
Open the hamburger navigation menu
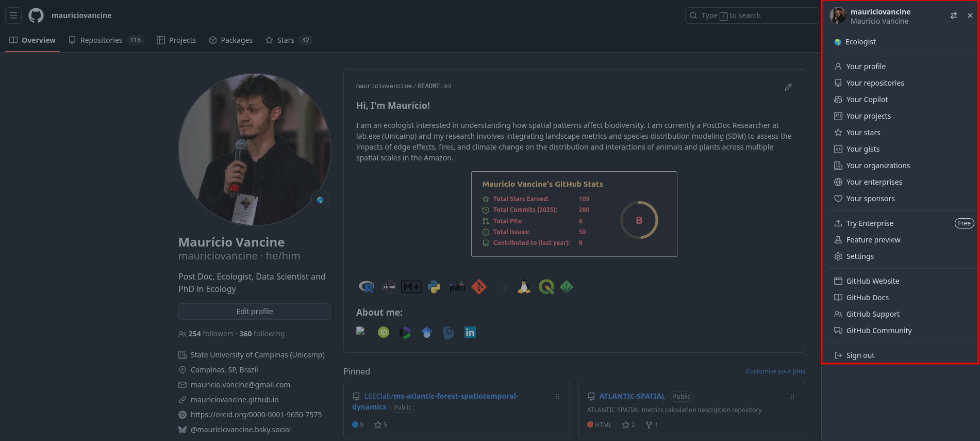pyautogui.click(x=13, y=15)
